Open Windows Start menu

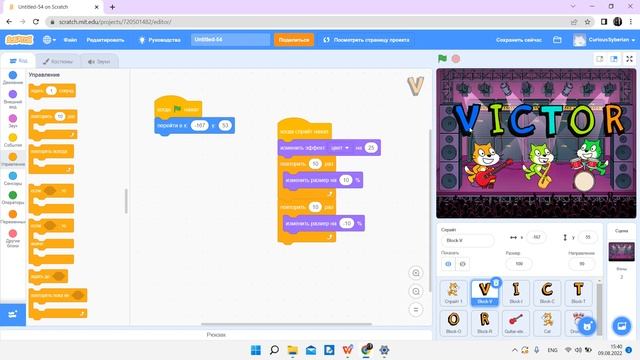[x=256, y=350]
